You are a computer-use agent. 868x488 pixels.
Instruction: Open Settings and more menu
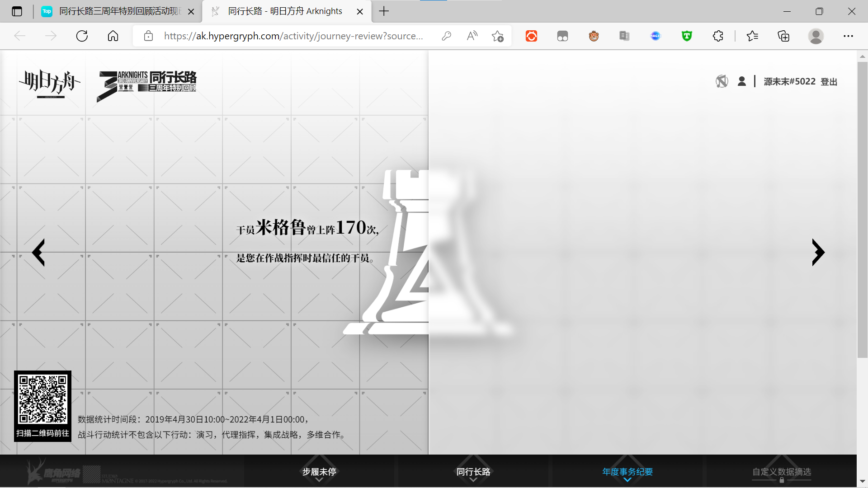[848, 36]
